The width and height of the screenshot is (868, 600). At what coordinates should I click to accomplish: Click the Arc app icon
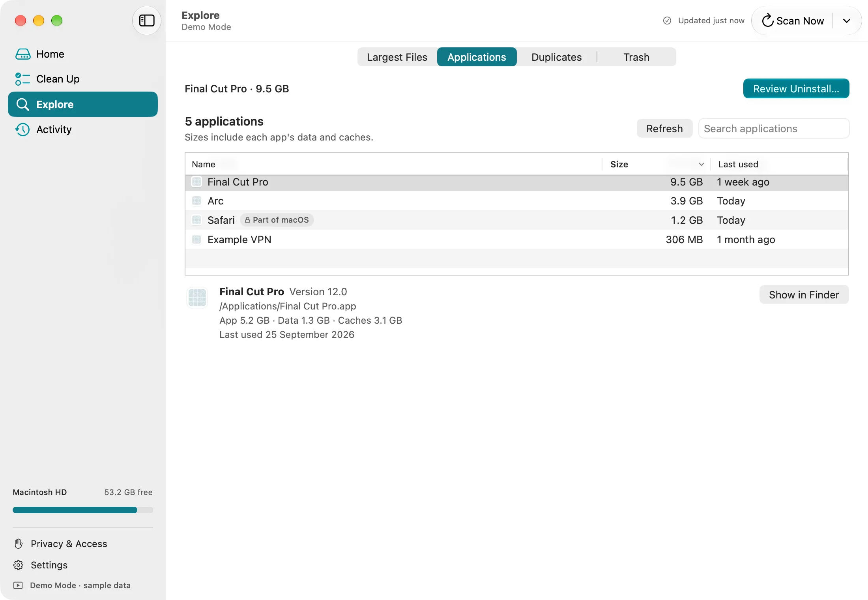tap(196, 201)
